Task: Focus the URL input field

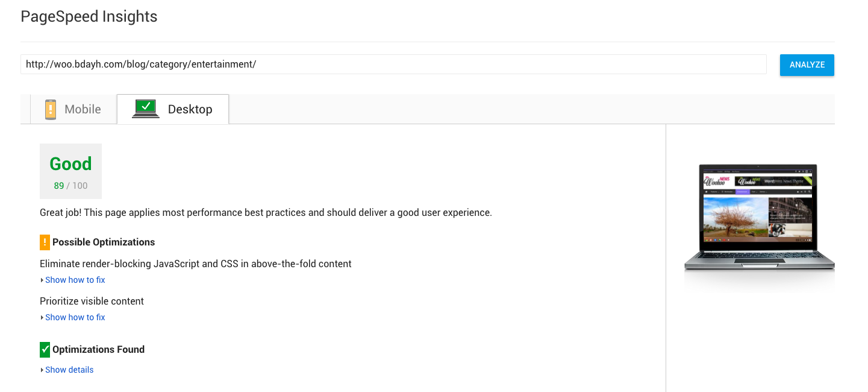Action: coord(393,64)
